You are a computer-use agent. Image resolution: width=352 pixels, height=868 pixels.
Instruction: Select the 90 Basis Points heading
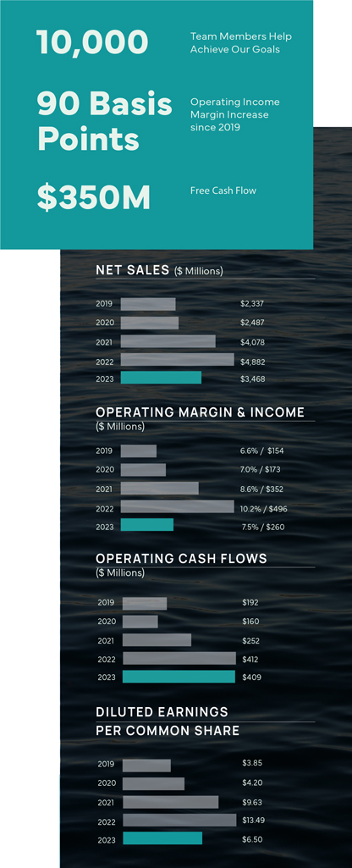coord(105,122)
